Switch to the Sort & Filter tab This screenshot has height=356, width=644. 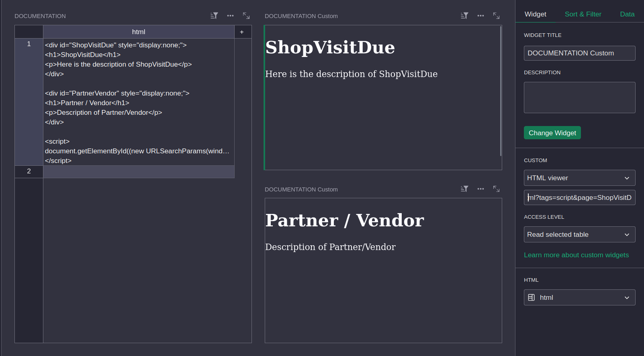click(x=583, y=14)
